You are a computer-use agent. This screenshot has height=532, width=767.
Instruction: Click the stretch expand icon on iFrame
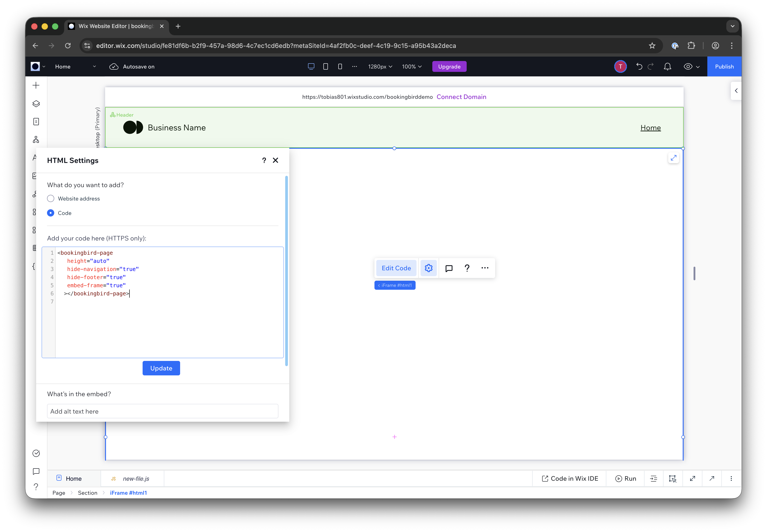(673, 158)
